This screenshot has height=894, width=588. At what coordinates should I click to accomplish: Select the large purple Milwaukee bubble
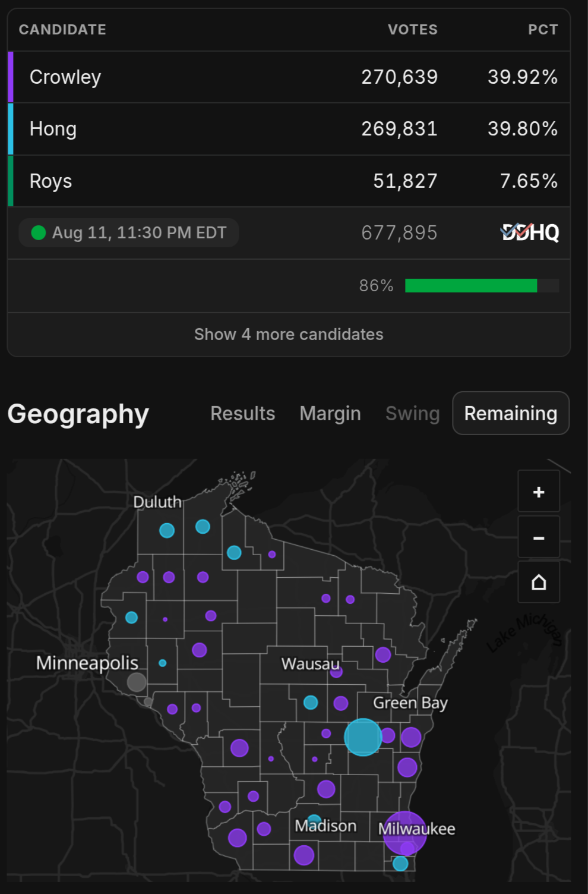click(x=405, y=833)
